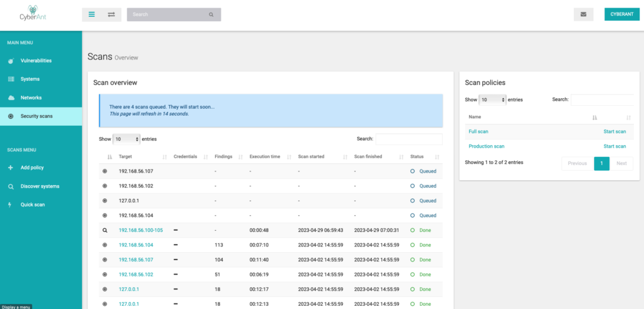
Task: Click scan finished 2023-04-29 07:00:31
Action: click(x=376, y=230)
